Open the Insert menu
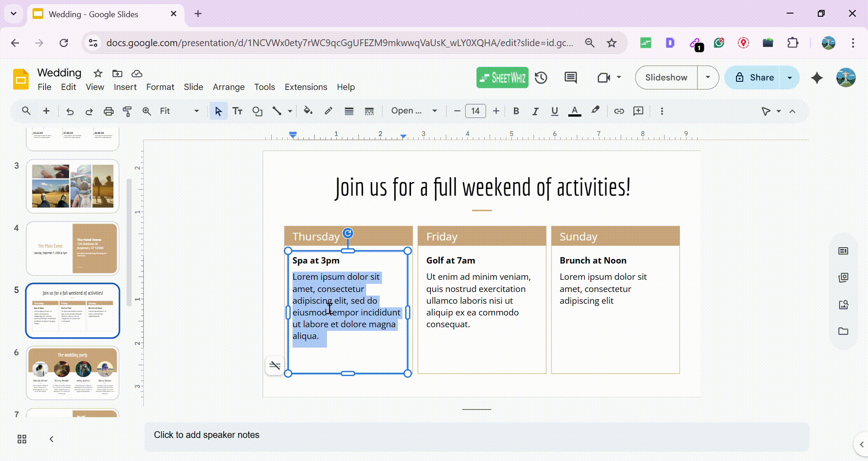 (x=125, y=87)
